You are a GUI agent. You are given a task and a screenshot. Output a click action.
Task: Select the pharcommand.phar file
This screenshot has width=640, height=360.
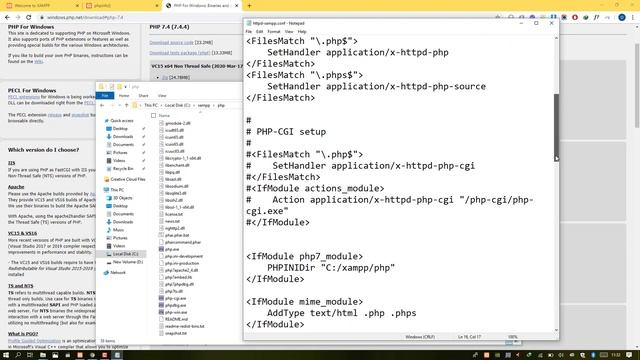pyautogui.click(x=183, y=242)
